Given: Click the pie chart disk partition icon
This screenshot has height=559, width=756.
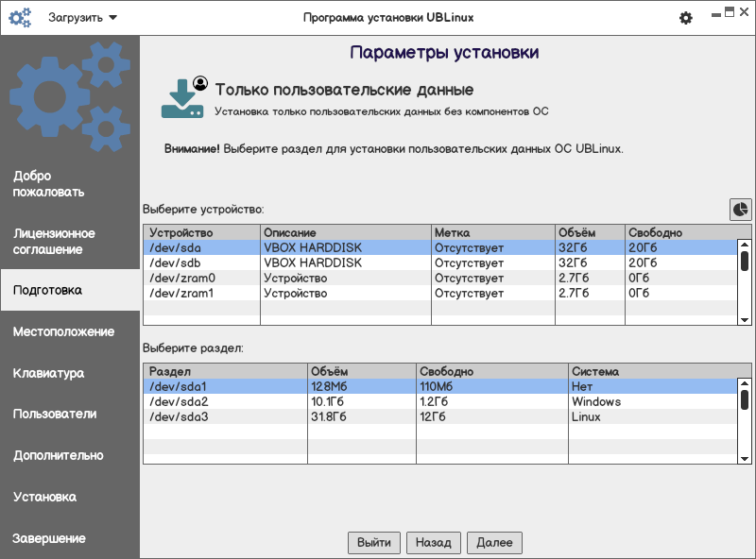Looking at the screenshot, I should (740, 209).
